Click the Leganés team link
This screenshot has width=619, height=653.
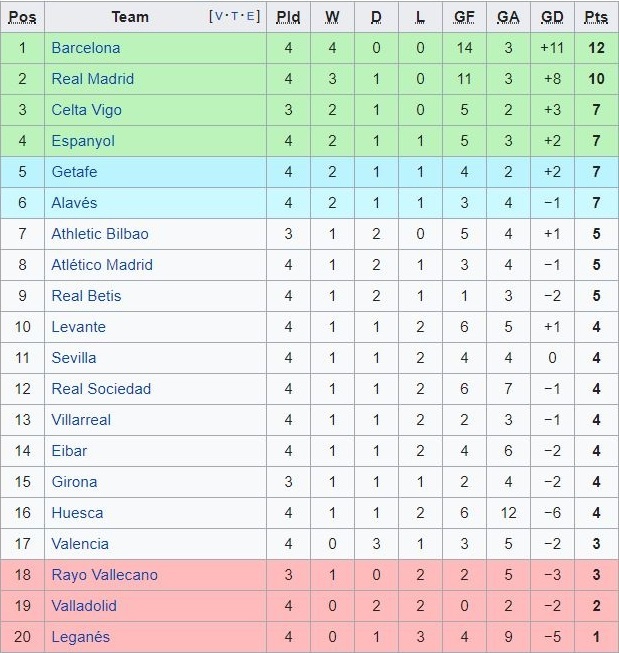pos(80,637)
